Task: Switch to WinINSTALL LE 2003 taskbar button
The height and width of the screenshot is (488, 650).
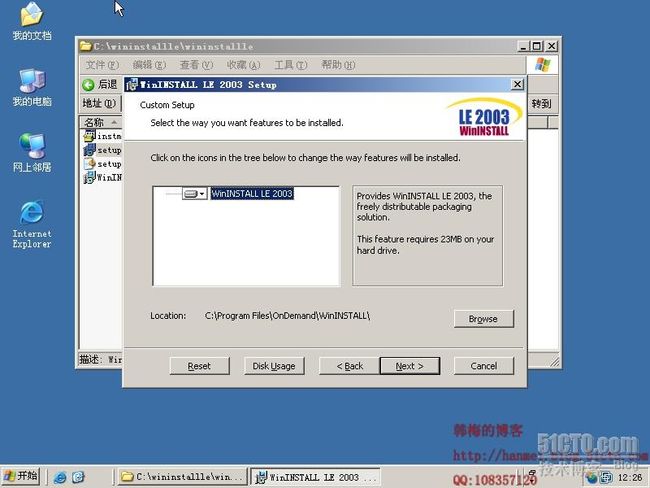Action: [315, 477]
